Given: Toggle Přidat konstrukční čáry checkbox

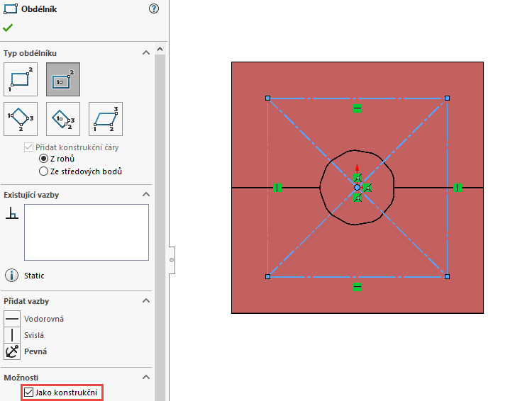Looking at the screenshot, I should pyautogui.click(x=28, y=147).
